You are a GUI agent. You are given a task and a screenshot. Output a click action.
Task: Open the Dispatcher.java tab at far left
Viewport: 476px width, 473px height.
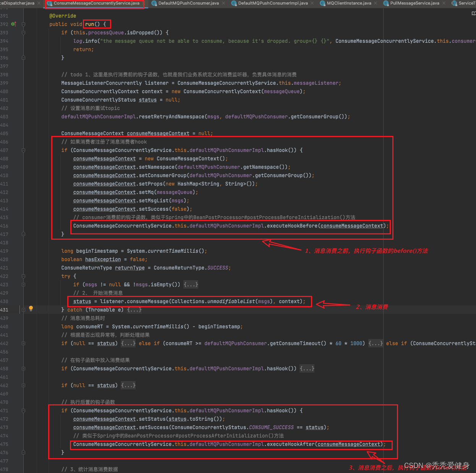(17, 3)
